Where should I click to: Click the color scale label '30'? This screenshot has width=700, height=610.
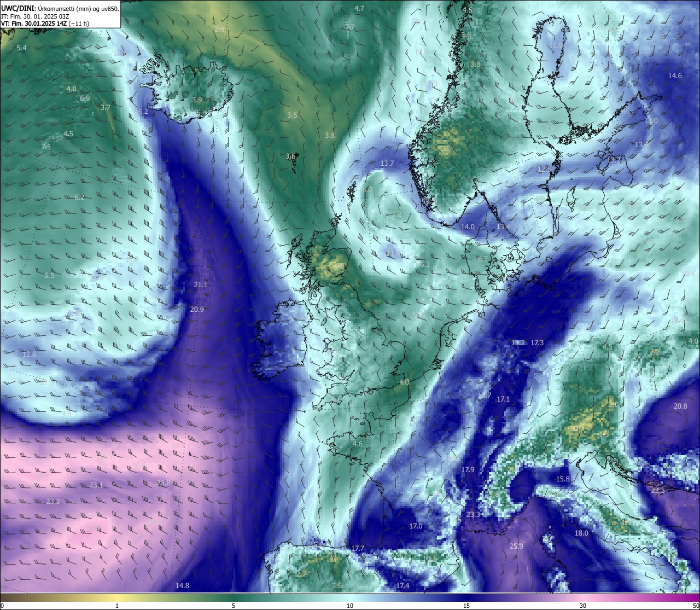pos(583,606)
